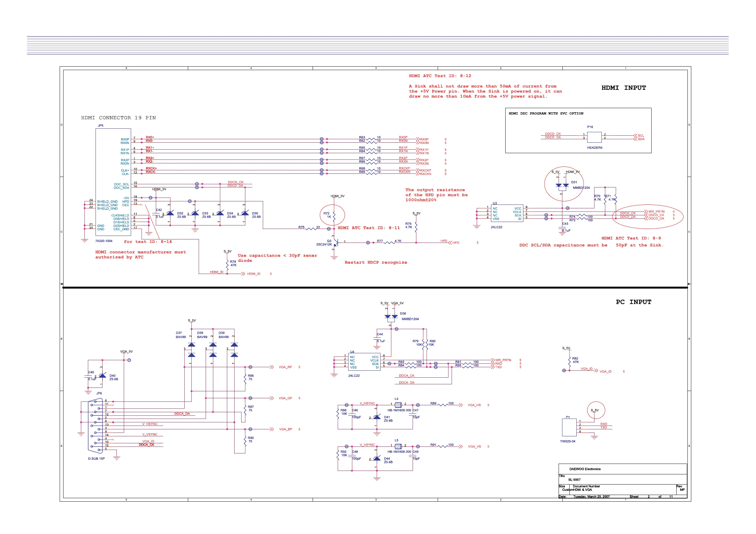
Task: Select 'HDMI CONNECTOR 19 PIN' heading
Action: click(118, 118)
